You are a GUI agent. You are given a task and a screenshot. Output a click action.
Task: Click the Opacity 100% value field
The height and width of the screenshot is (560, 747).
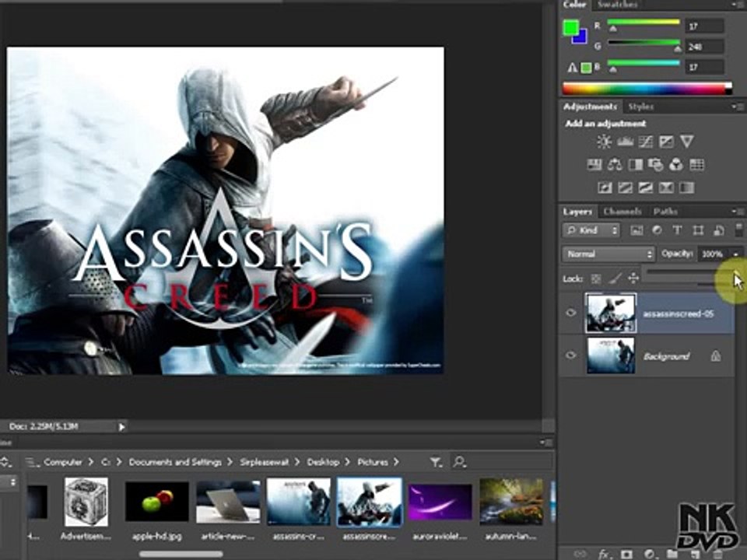tap(713, 254)
